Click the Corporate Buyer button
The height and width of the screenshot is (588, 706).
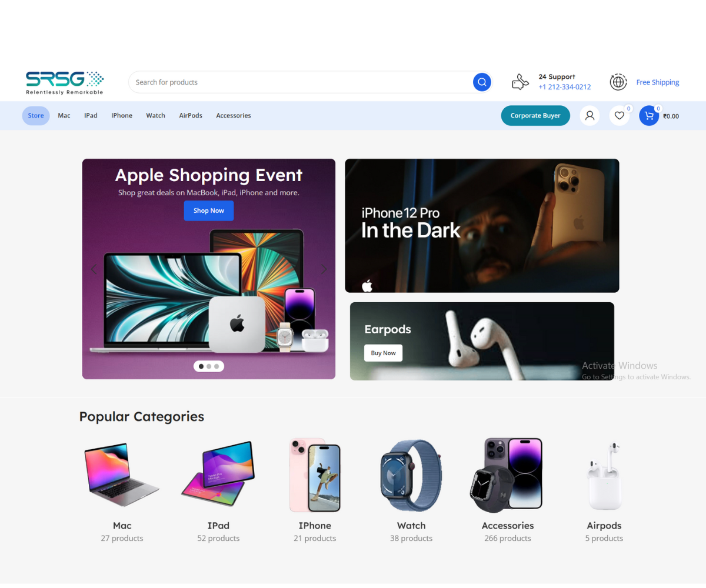[535, 116]
